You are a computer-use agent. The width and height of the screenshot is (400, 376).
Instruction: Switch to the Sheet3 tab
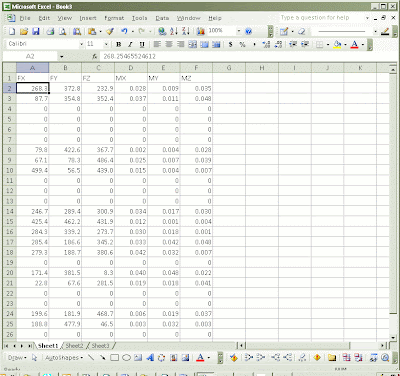coord(100,346)
